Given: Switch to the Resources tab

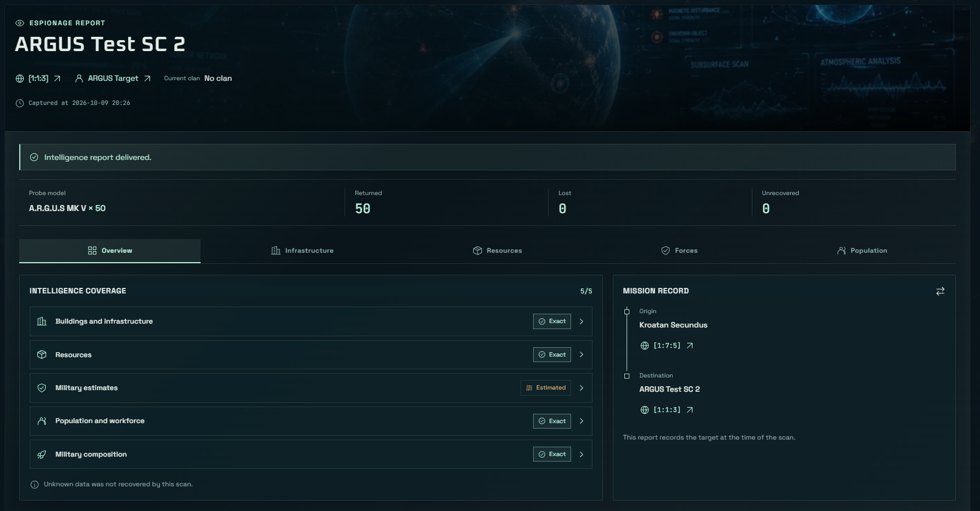Looking at the screenshot, I should click(497, 251).
